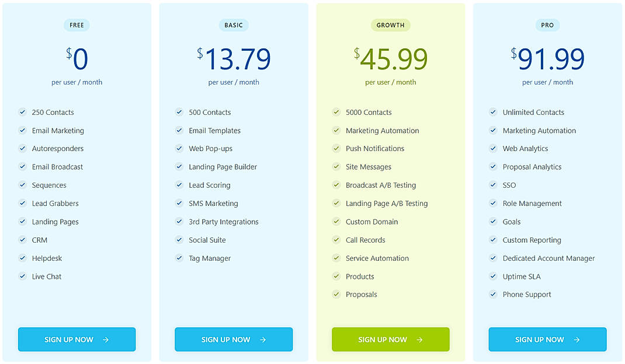Screen dimensions: 625x364
Task: Select the PRO plan badge
Action: click(x=547, y=25)
